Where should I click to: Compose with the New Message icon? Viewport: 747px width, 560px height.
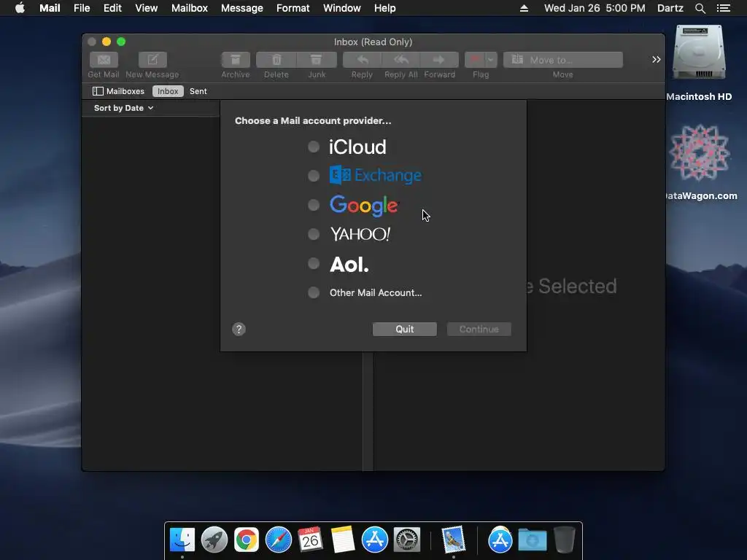(x=152, y=60)
